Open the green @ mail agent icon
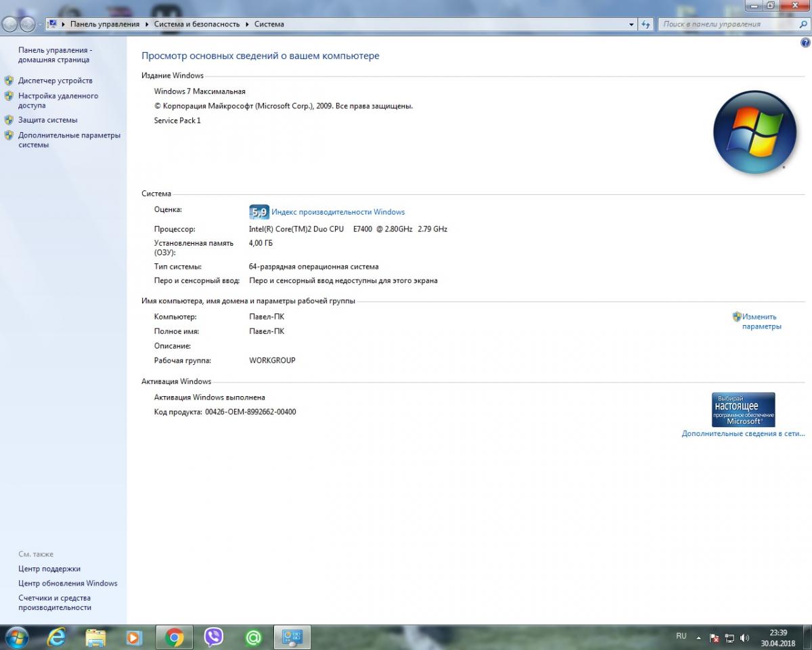 pos(253,637)
